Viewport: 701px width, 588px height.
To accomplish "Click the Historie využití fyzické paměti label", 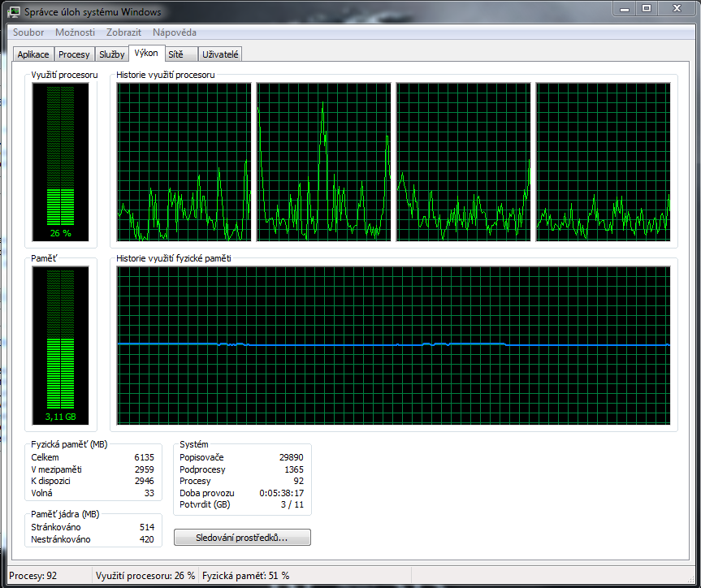I will pos(174,258).
